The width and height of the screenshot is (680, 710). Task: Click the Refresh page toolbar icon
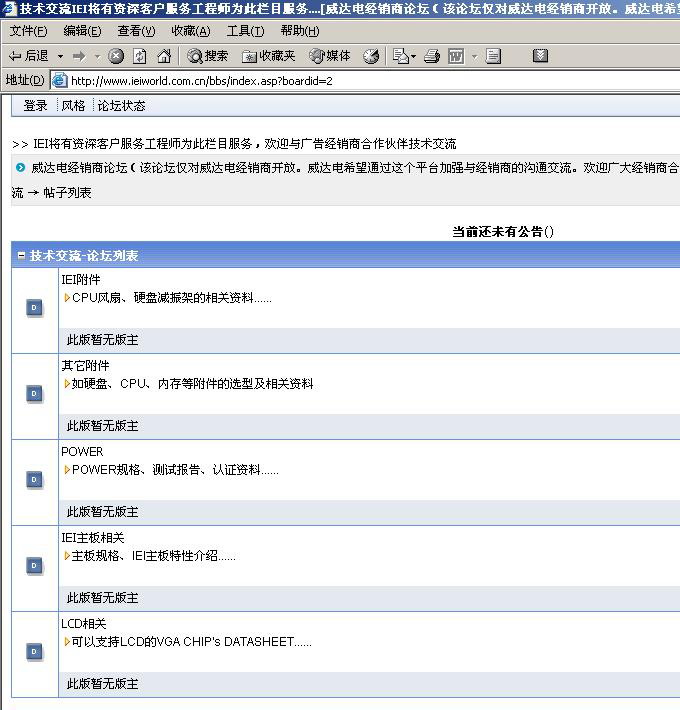click(140, 56)
